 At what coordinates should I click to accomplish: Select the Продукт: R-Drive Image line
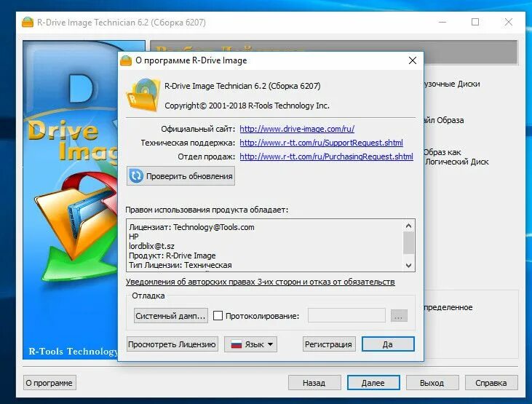pyautogui.click(x=172, y=256)
